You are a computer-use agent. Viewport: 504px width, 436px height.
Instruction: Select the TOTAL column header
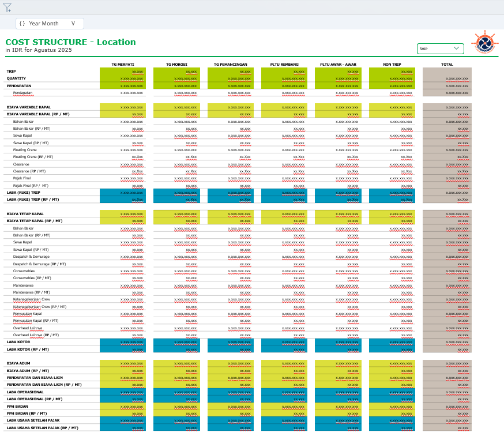[x=447, y=65]
